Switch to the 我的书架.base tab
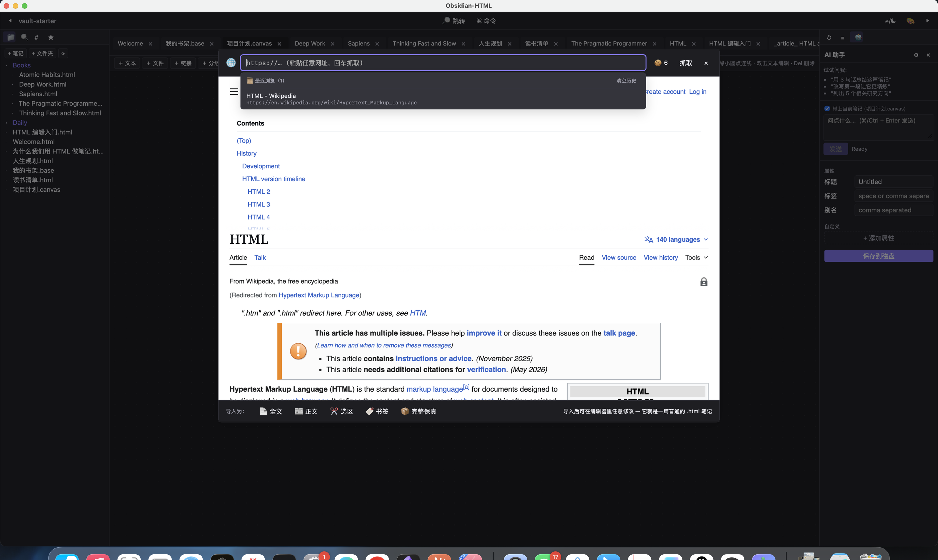Image resolution: width=938 pixels, height=560 pixels. click(185, 44)
